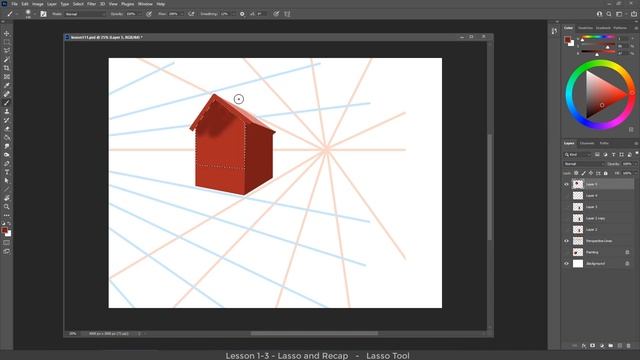Screen dimensions: 640x360
Task: Open the Window menu
Action: click(145, 4)
